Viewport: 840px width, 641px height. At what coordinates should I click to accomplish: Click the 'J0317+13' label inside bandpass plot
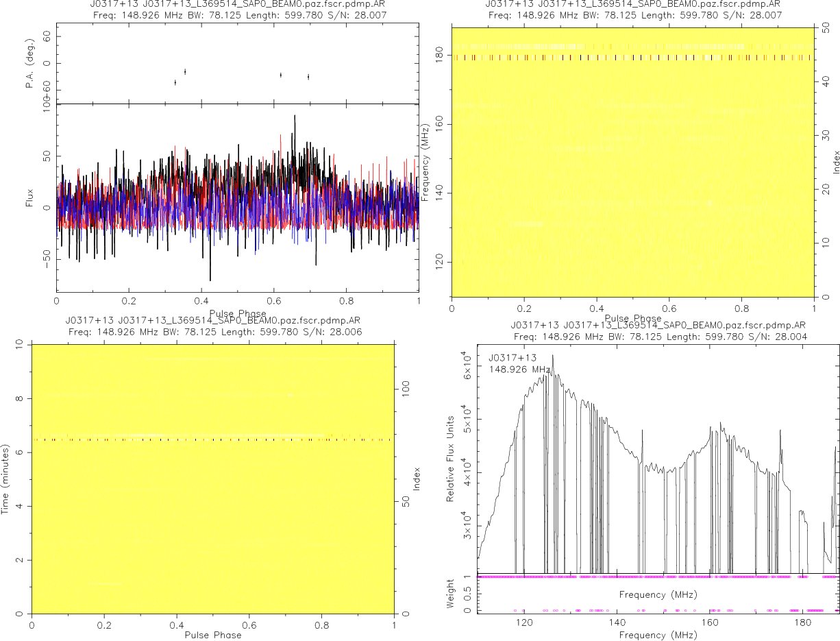(x=512, y=358)
